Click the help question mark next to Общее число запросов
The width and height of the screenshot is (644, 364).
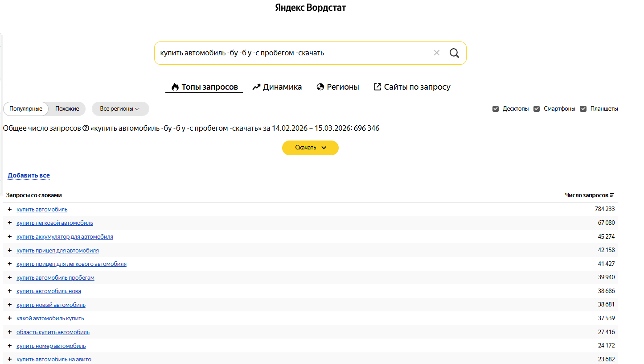coord(86,128)
